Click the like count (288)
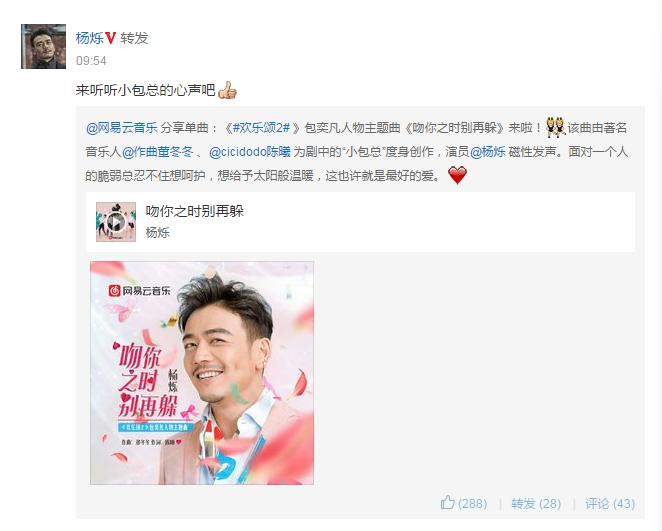Screen dimensions: 662x531 click(472, 503)
